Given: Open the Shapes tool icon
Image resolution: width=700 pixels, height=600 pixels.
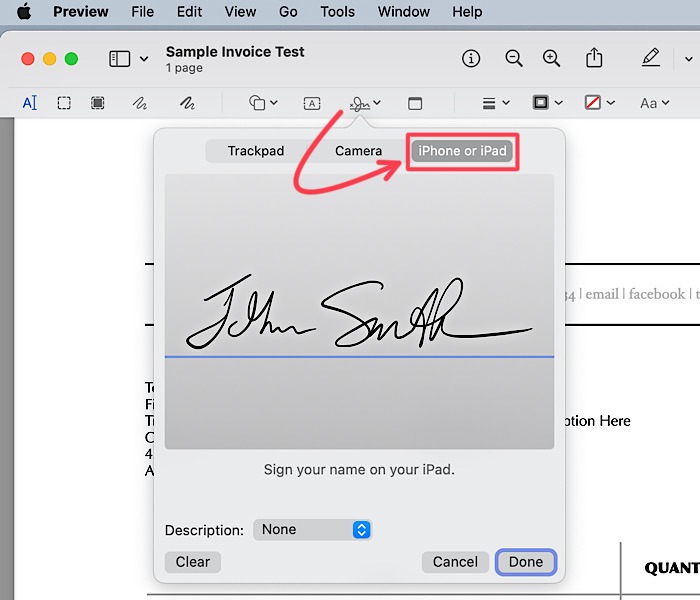Looking at the screenshot, I should (x=257, y=103).
